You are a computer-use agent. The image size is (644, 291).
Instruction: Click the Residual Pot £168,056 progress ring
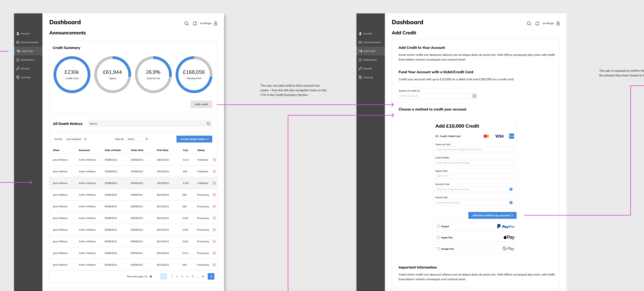click(194, 74)
